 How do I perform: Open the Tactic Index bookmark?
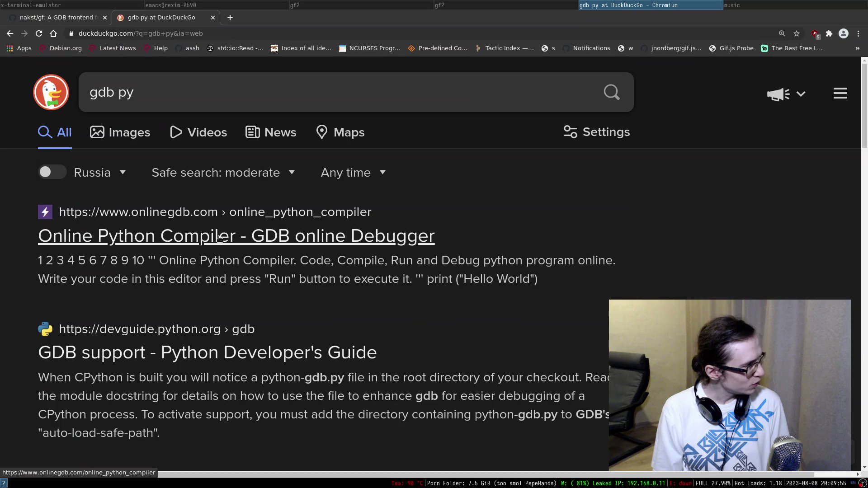pos(505,48)
